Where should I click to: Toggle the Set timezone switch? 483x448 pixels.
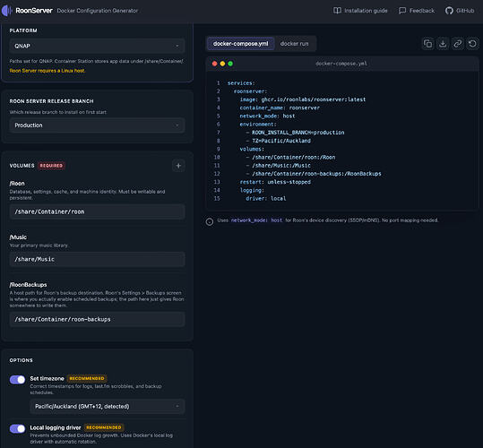(x=17, y=380)
